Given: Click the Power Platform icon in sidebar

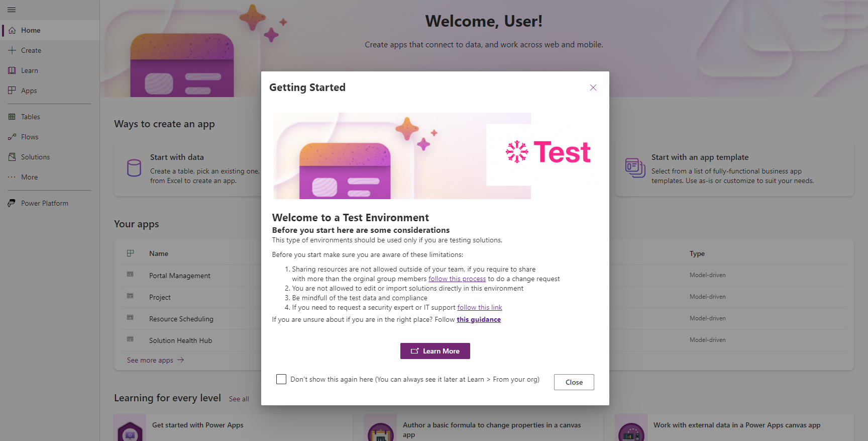Looking at the screenshot, I should click(x=12, y=203).
